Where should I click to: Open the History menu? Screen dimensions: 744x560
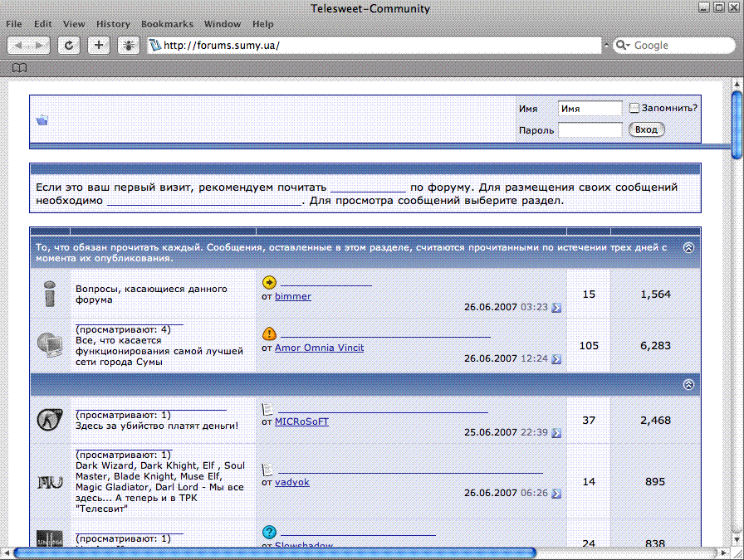pos(113,24)
